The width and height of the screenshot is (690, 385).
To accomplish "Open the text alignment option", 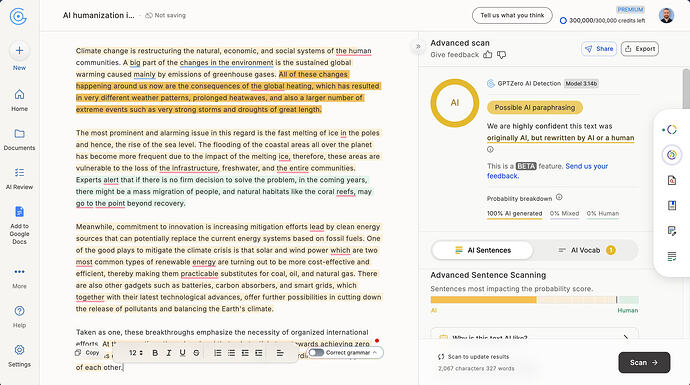I will coord(280,353).
